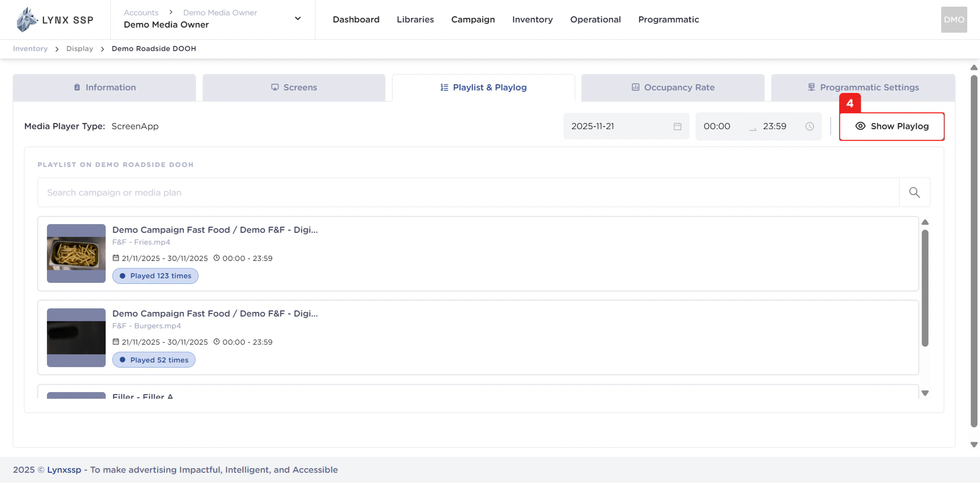
Task: Click the Burgers.mp4 video thumbnail
Action: pyautogui.click(x=76, y=337)
